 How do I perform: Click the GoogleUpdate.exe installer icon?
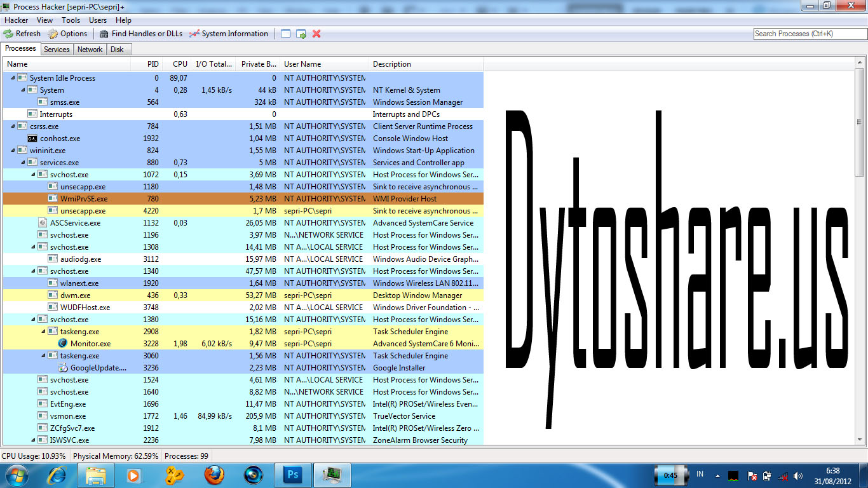(x=63, y=368)
